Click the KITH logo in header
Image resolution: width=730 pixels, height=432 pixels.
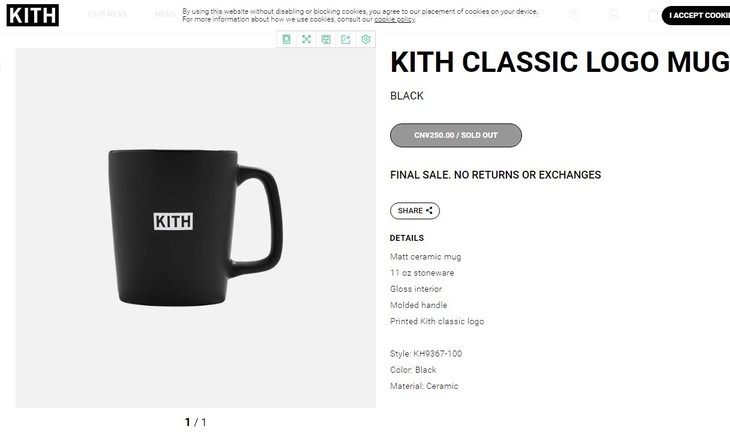point(33,15)
